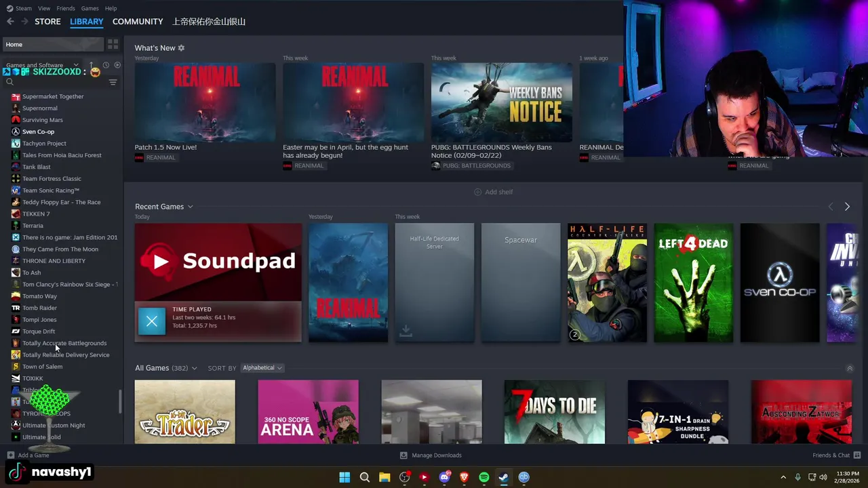The width and height of the screenshot is (868, 488).
Task: Select Tomb Raider in game list
Action: [39, 308]
